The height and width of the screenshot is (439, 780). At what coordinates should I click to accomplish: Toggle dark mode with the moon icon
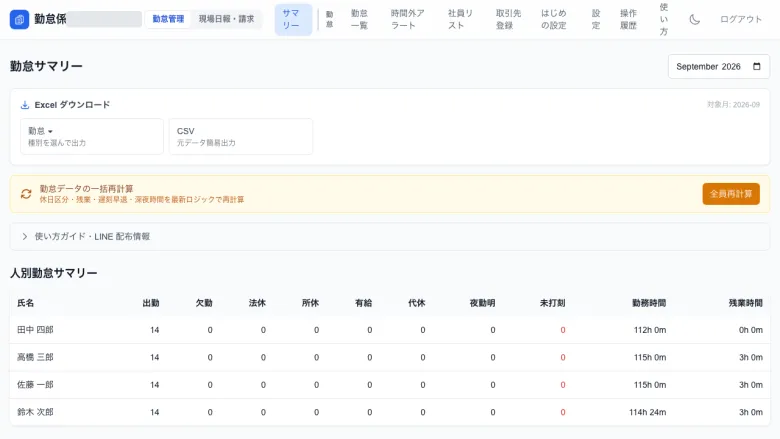pos(694,19)
